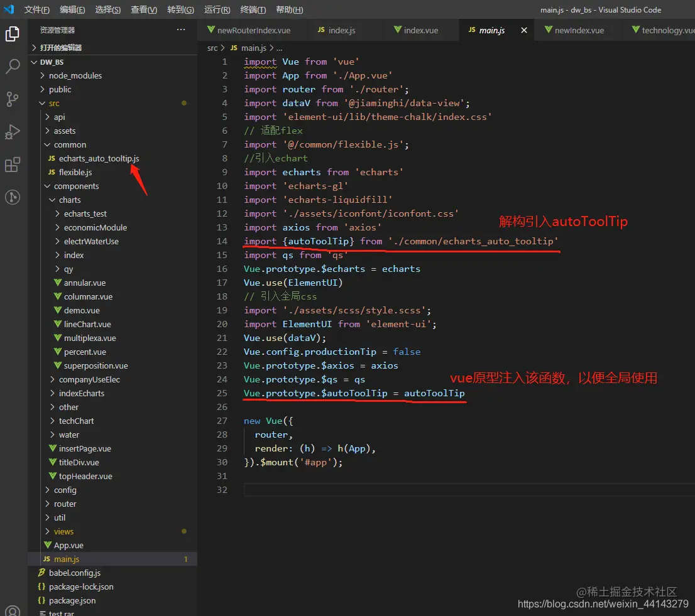
Task: Open 运行(R) menu
Action: point(217,10)
